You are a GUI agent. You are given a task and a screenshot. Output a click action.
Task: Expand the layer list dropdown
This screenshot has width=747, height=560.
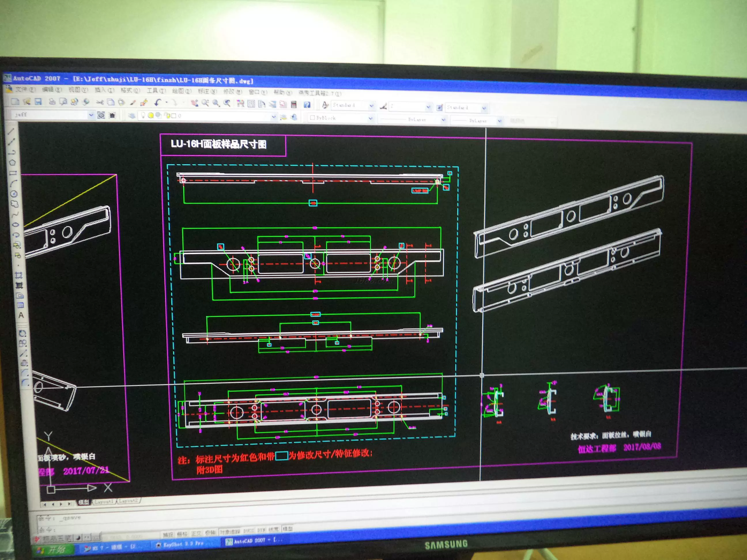[273, 117]
